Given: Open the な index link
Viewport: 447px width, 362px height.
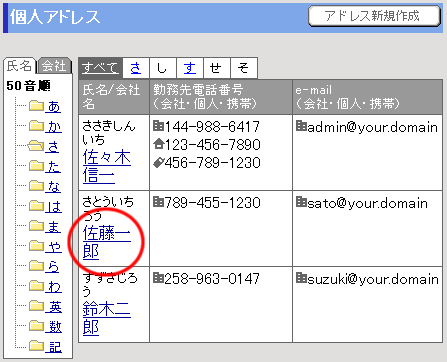Looking at the screenshot, I should [54, 186].
